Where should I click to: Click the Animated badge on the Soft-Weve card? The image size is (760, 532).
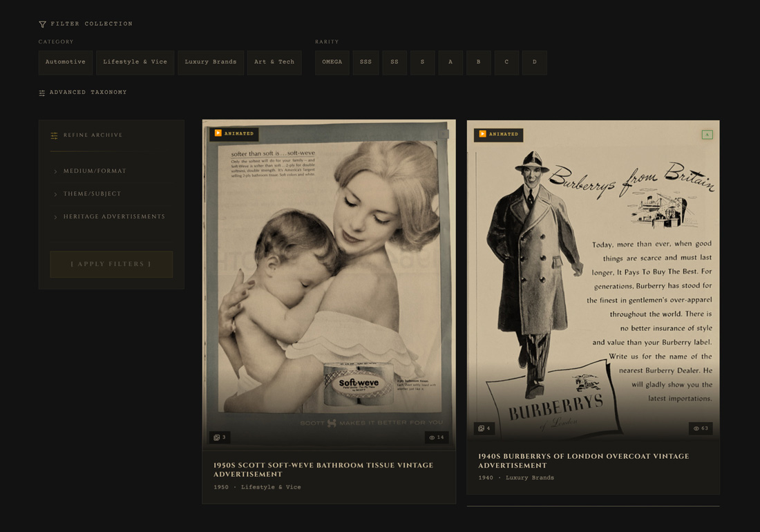234,133
